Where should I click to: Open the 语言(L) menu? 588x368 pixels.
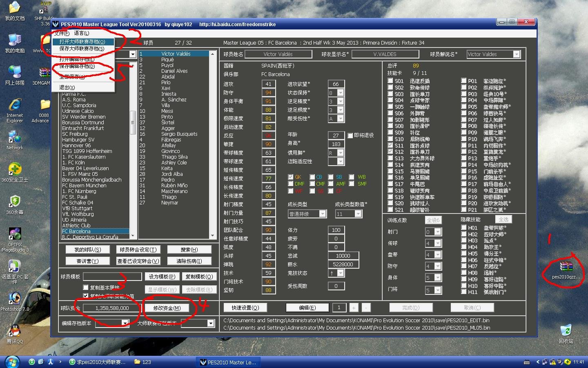pyautogui.click(x=82, y=33)
